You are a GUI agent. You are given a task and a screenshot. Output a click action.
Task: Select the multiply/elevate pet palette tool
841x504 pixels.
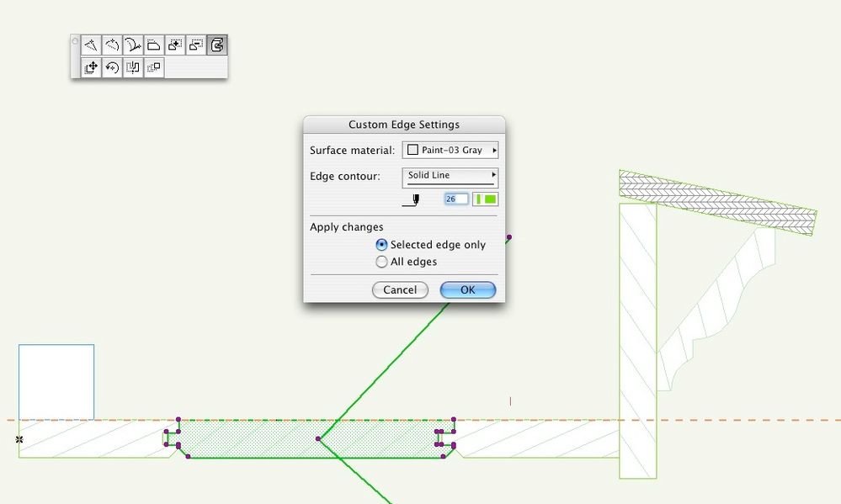point(153,67)
